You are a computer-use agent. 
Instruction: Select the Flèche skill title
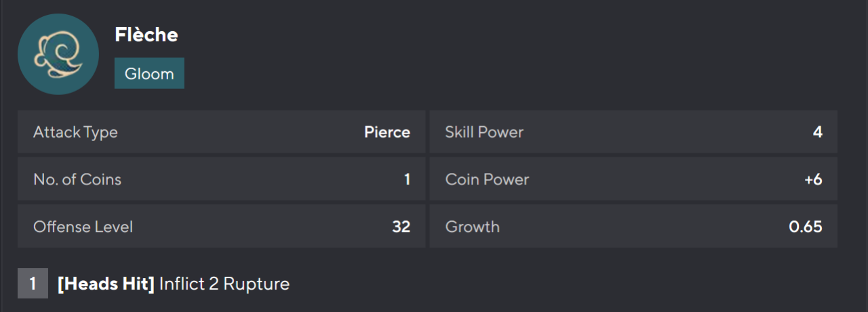(146, 35)
